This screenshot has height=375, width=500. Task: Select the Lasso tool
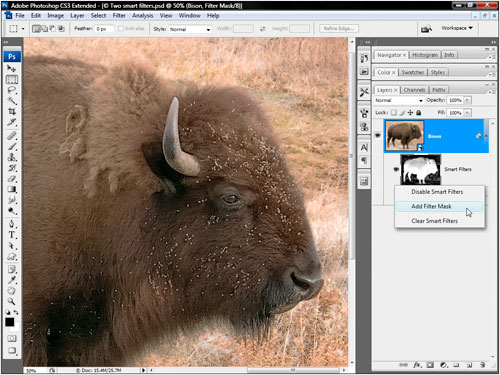(x=12, y=90)
